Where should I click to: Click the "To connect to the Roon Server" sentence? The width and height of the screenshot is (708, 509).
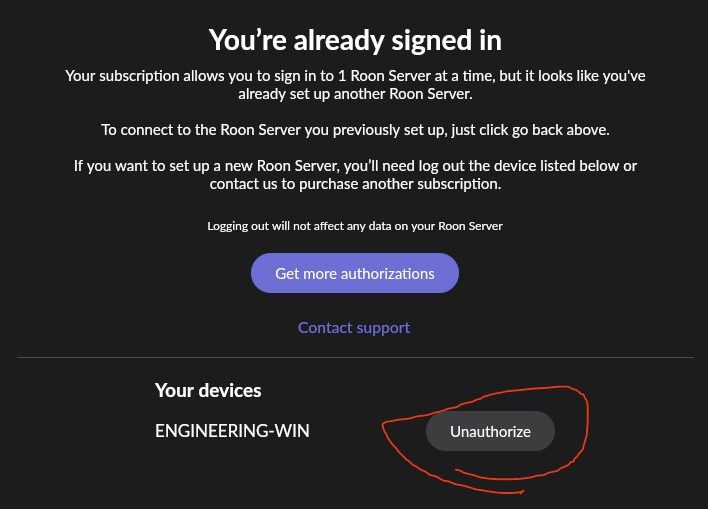tap(355, 130)
